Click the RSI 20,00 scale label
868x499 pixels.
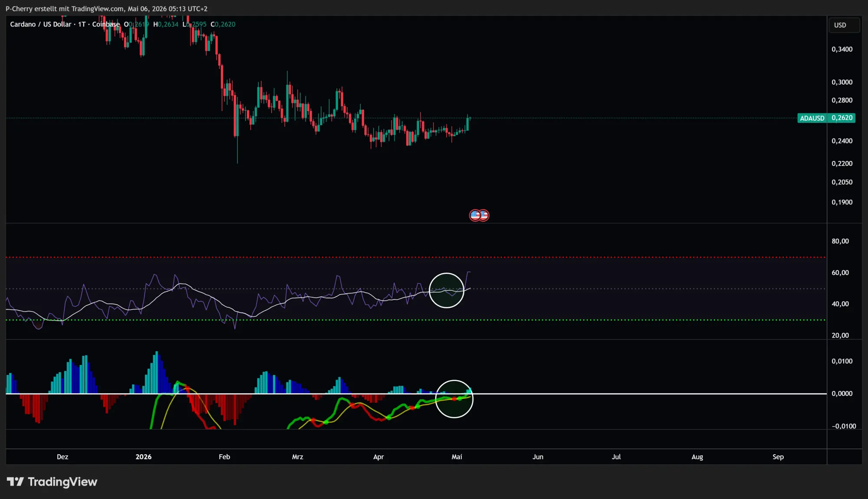(x=840, y=335)
